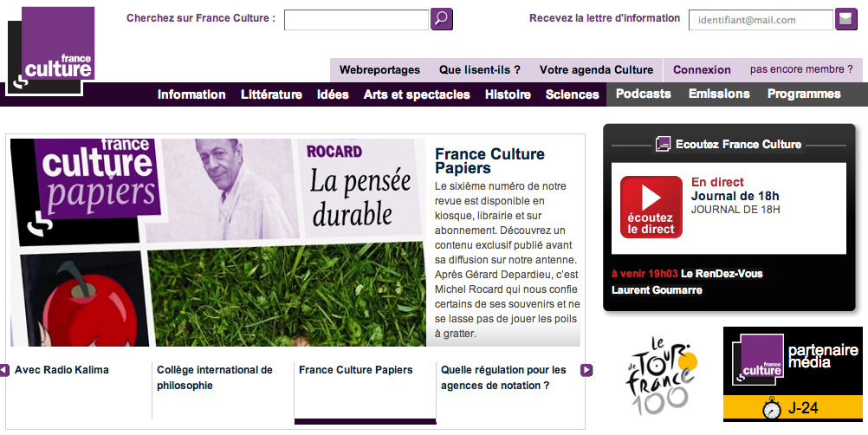Viewport: 868px width, 435px height.
Task: Click Recevez la lettre d'information label
Action: coord(605,17)
